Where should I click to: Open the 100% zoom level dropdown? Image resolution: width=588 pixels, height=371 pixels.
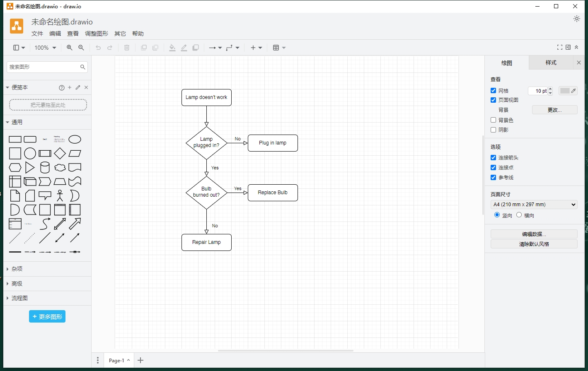[45, 48]
